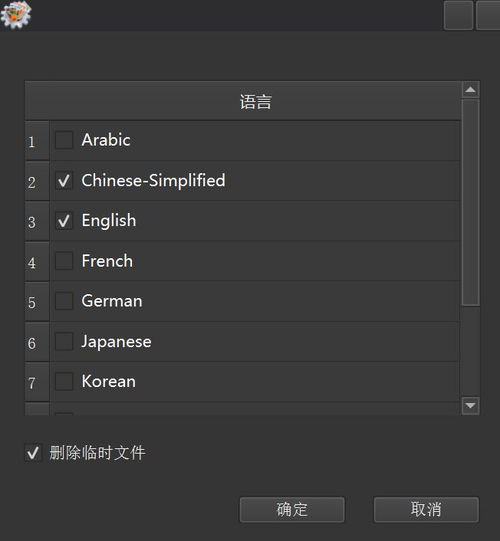Enable the Arabic language checkbox

click(x=64, y=140)
